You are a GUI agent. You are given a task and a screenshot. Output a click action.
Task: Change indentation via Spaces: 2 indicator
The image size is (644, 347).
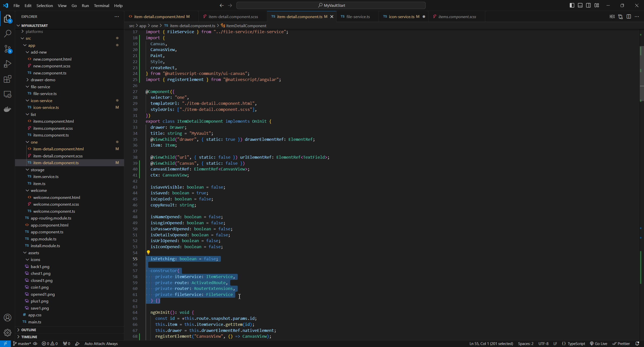coord(526,343)
